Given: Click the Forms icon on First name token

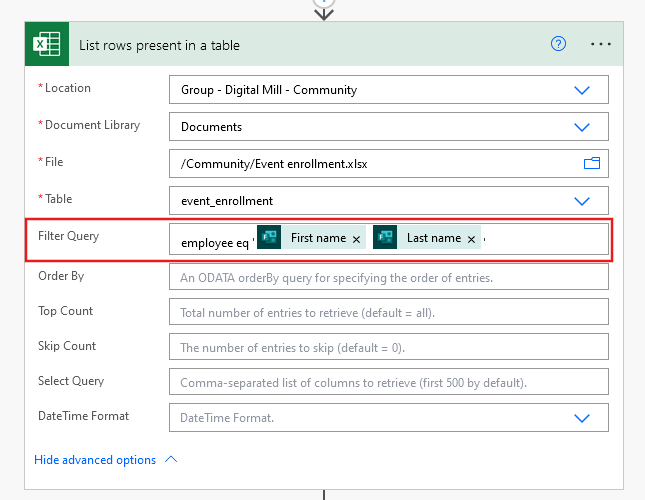Looking at the screenshot, I should tap(269, 237).
